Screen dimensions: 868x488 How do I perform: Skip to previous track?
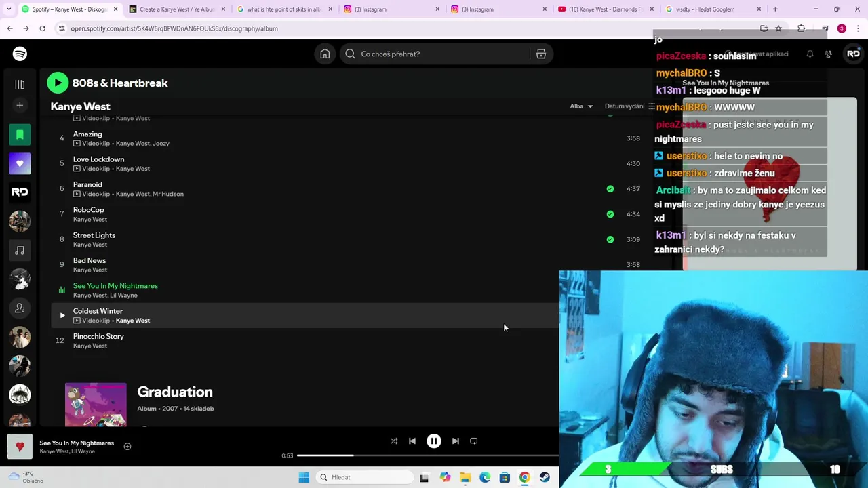[412, 441]
